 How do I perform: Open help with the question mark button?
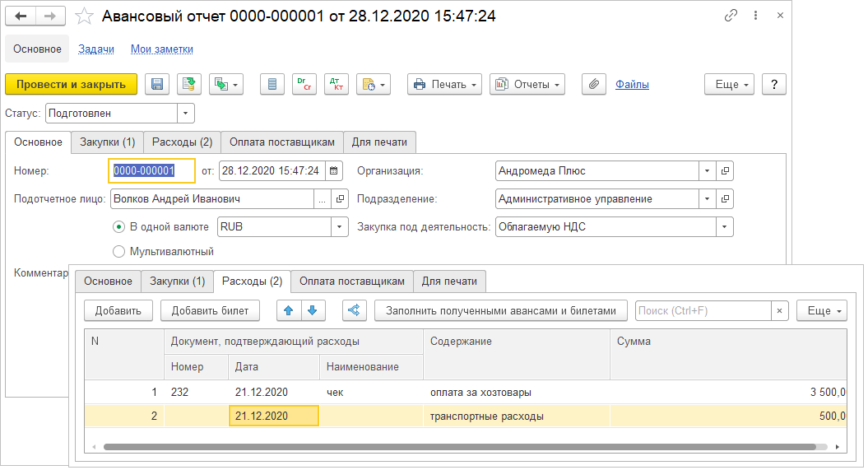[774, 84]
